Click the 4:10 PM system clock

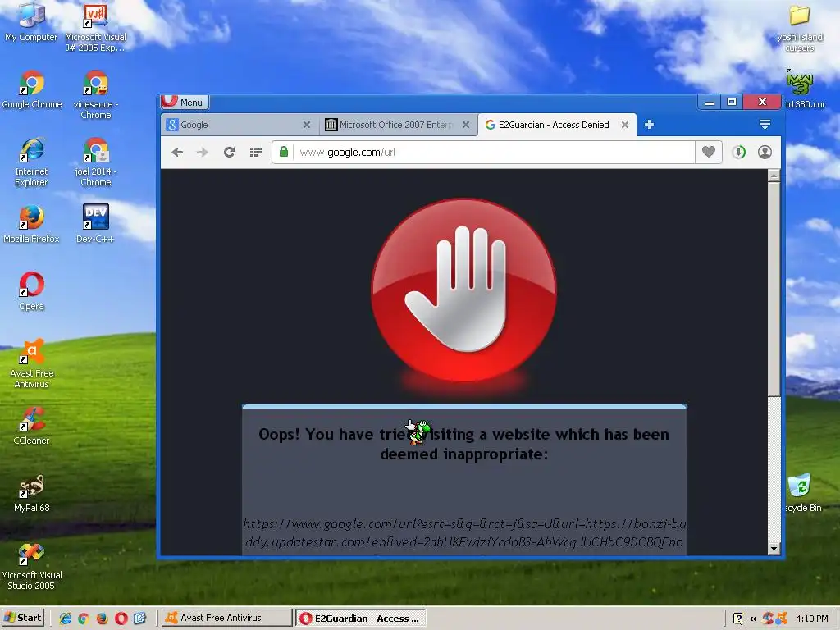click(811, 619)
